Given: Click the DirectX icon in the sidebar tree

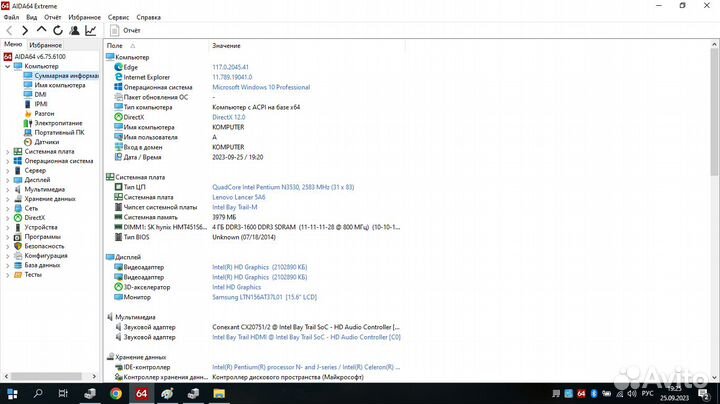Looking at the screenshot, I should 18,218.
